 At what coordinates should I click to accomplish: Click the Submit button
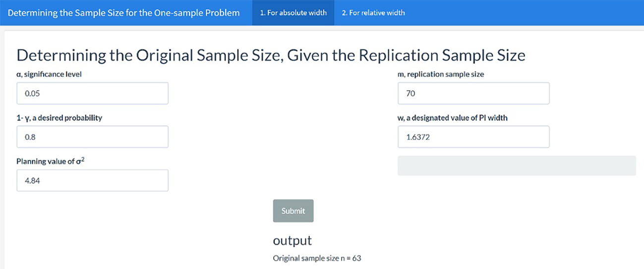[x=293, y=211]
